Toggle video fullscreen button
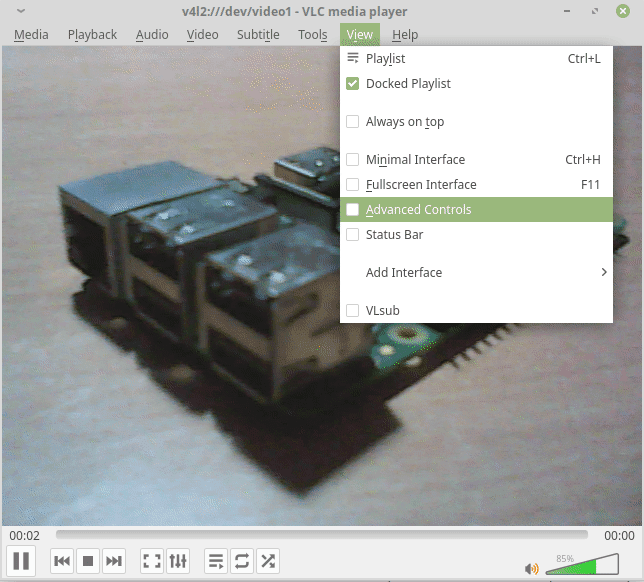The height and width of the screenshot is (582, 644). 152,561
